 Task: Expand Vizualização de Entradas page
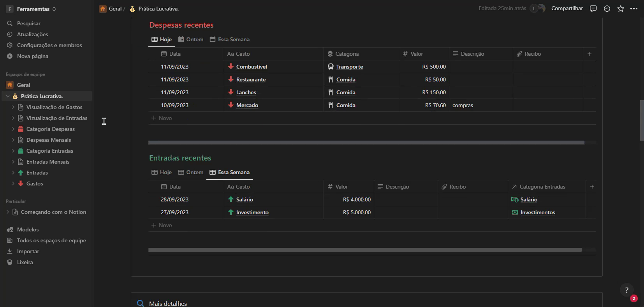(13, 118)
